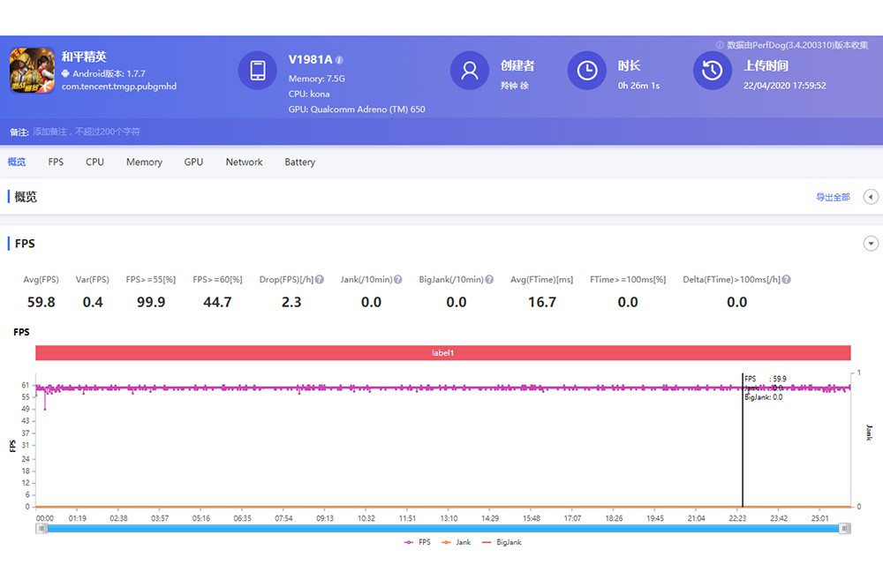The width and height of the screenshot is (883, 588).
Task: Open the CPU tab
Action: click(94, 162)
